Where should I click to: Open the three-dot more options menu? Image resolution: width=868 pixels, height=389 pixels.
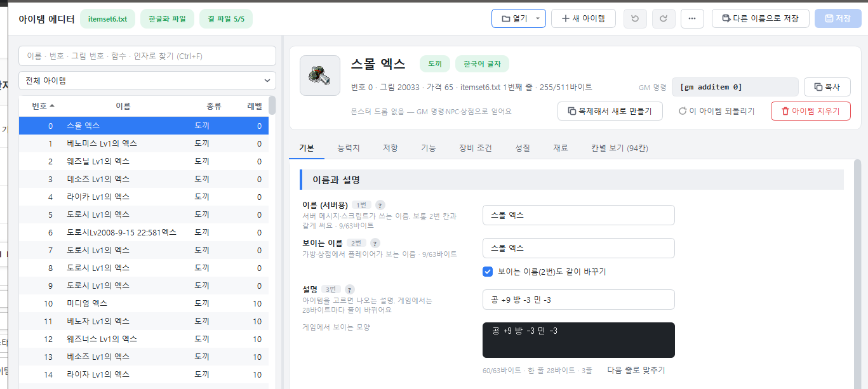[x=692, y=18]
